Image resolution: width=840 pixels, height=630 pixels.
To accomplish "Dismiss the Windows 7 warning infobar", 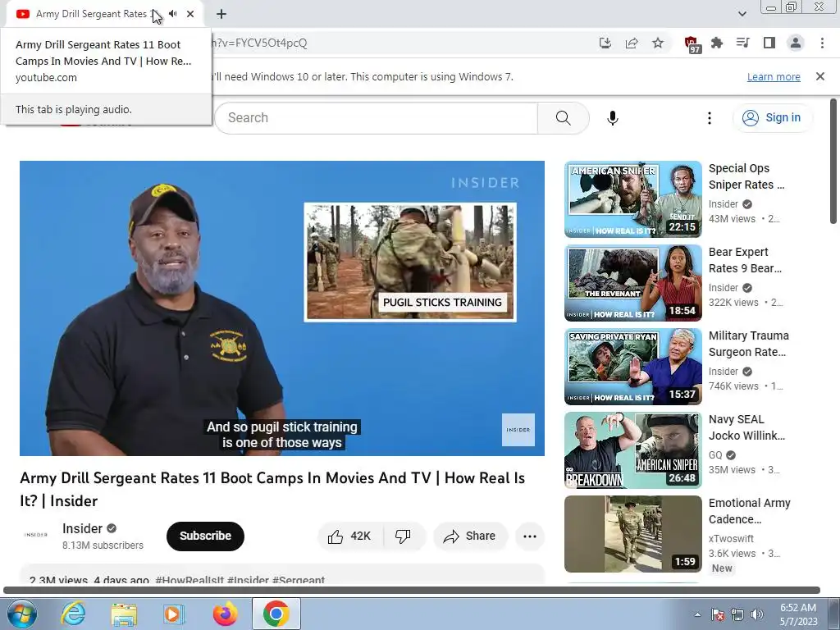I will coord(820,76).
